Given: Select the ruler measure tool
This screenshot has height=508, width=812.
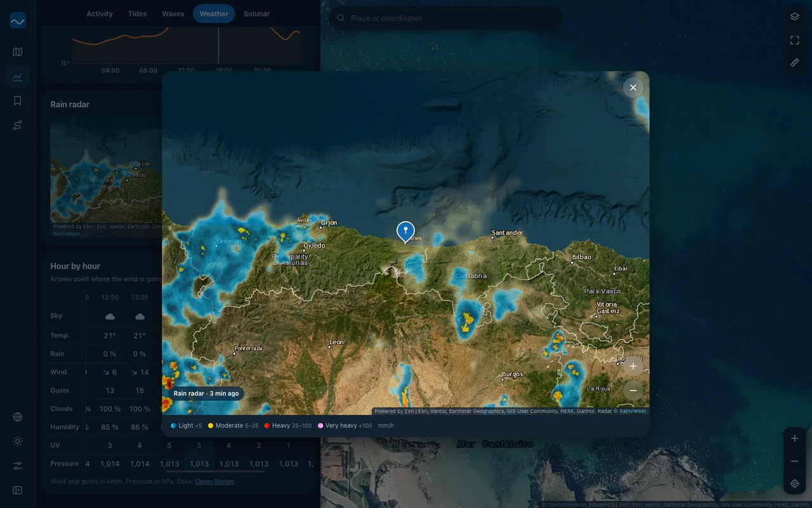Looking at the screenshot, I should pos(794,62).
